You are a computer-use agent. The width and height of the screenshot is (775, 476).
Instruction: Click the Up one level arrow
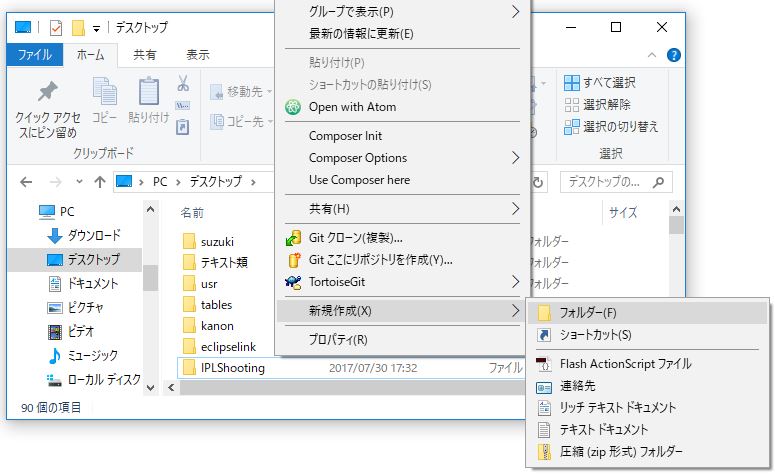pyautogui.click(x=100, y=182)
